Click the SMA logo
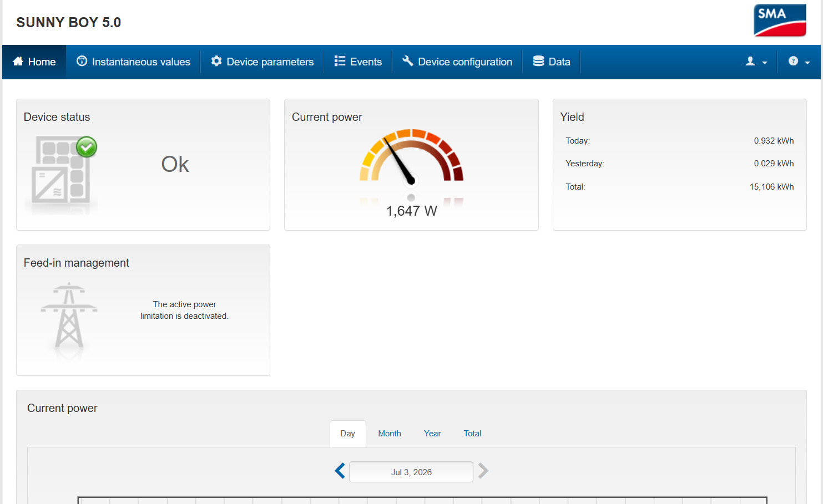The width and height of the screenshot is (823, 504). click(x=780, y=21)
